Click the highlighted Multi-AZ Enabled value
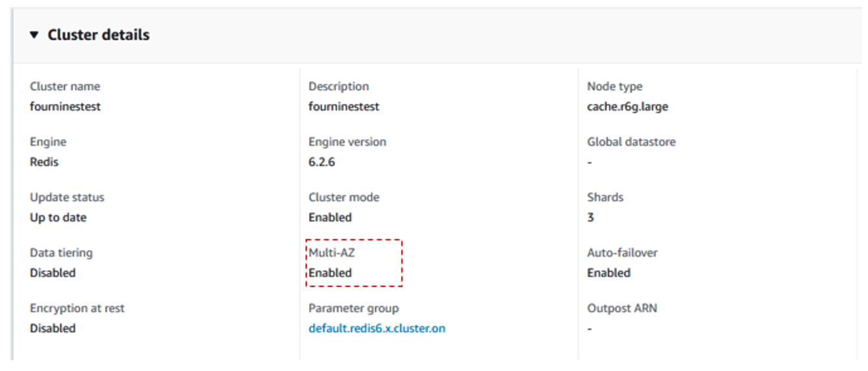The width and height of the screenshot is (868, 371). (330, 273)
